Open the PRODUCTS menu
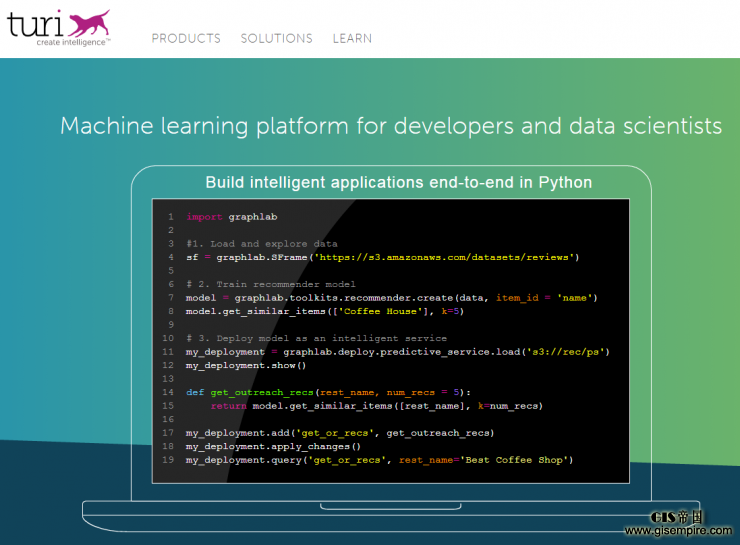 coord(186,38)
